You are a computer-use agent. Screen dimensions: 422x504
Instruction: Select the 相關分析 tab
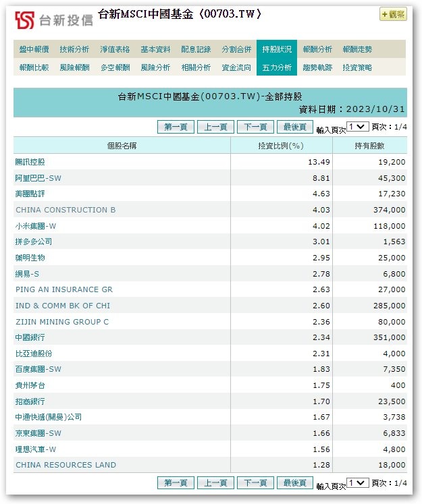click(x=196, y=67)
